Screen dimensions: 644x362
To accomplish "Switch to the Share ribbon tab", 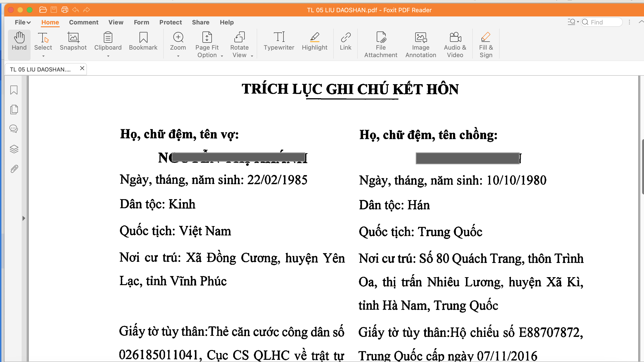I will coord(201,22).
